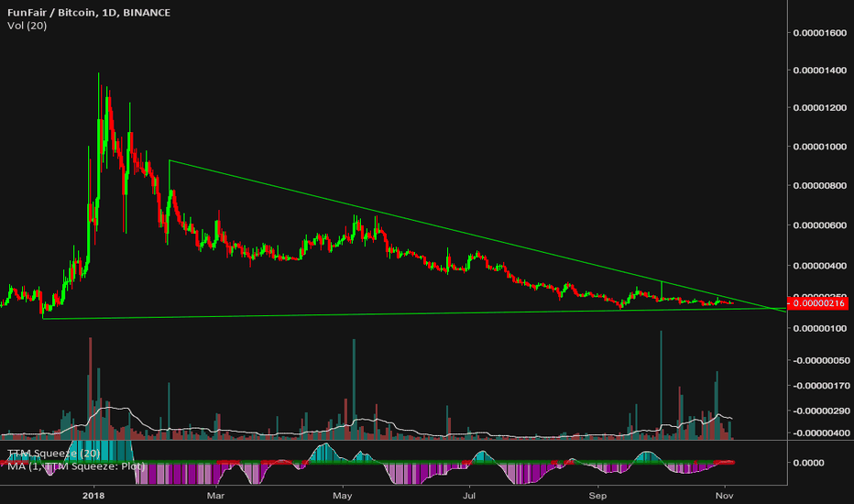Click the -0.00000170 volume axis label
Screen dimensions: 854x504
coord(820,386)
